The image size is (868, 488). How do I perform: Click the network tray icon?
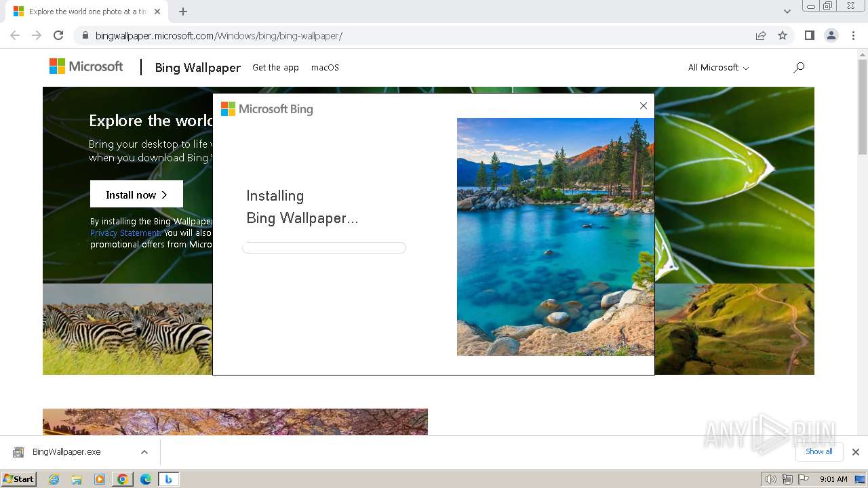coord(787,479)
